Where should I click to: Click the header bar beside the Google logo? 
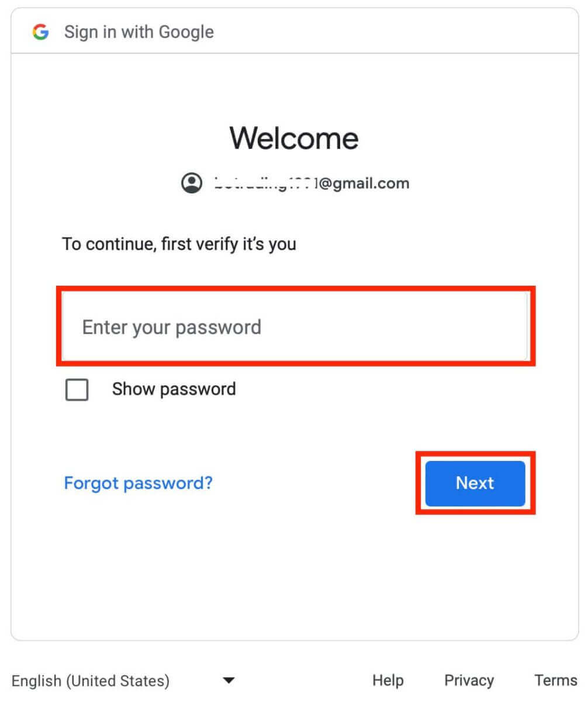(295, 31)
